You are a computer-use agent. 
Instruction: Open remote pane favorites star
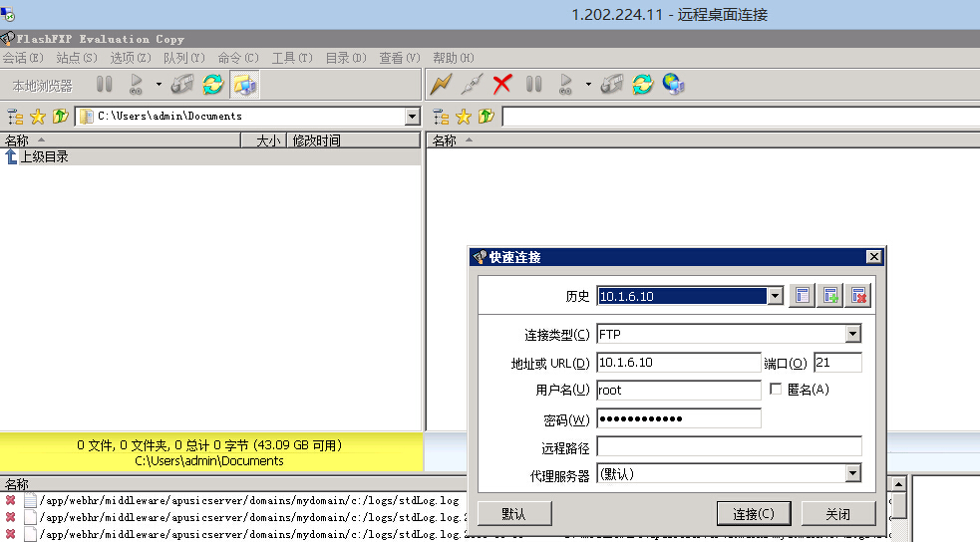point(464,117)
